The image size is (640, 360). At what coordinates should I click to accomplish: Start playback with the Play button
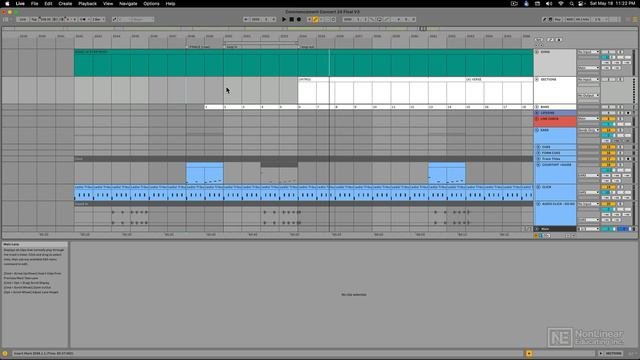tap(284, 19)
